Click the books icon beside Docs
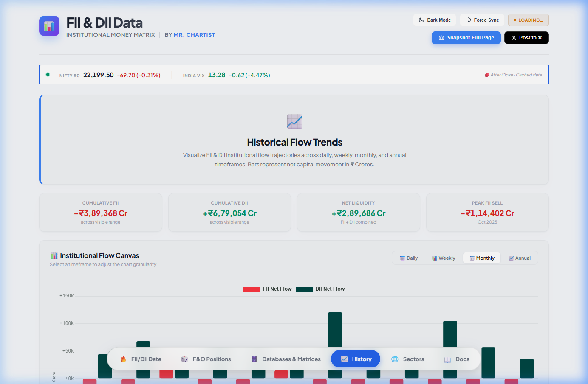This screenshot has width=588, height=384. point(447,359)
